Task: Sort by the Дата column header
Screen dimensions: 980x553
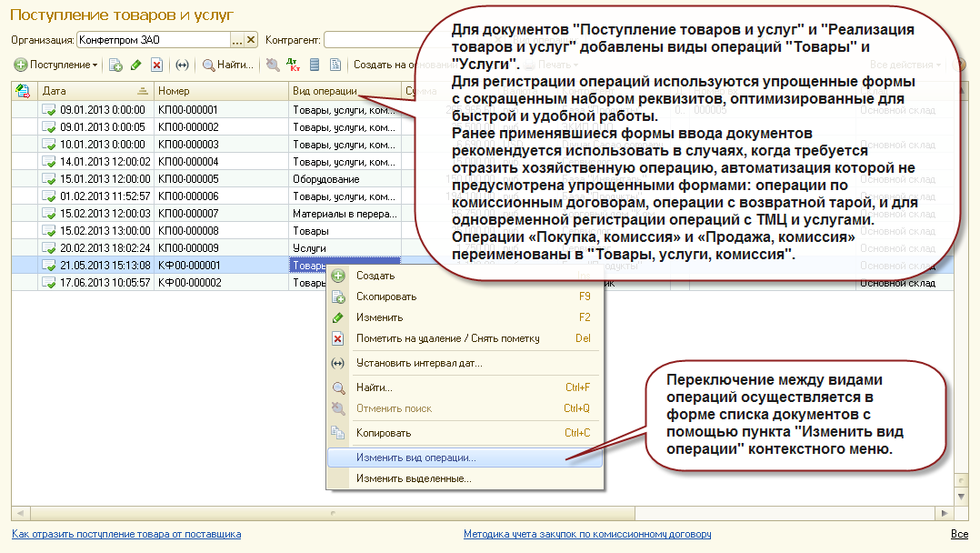Action: tap(95, 91)
